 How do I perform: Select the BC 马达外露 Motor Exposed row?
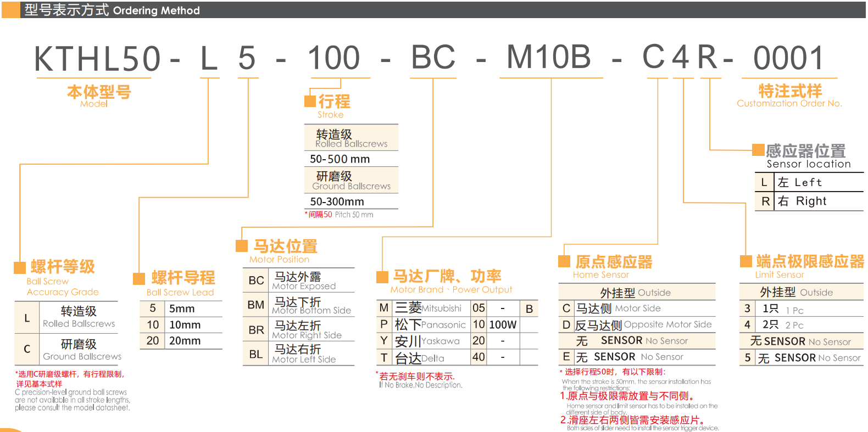tap(299, 280)
